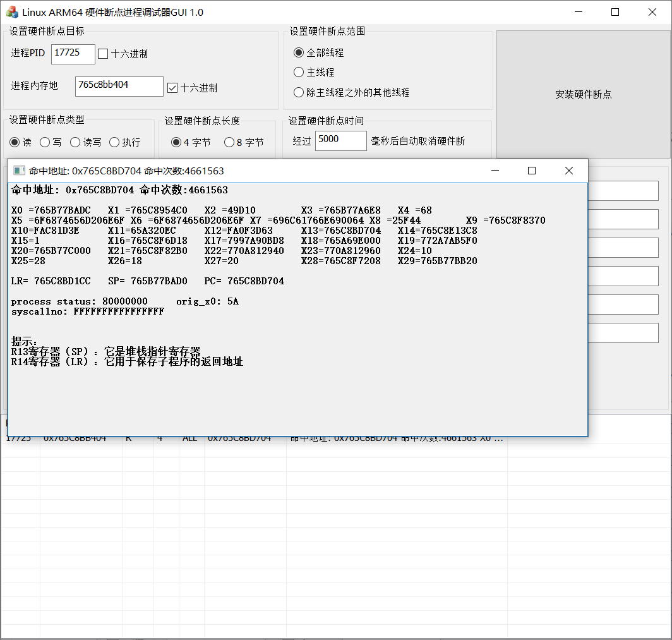Click the 安装硬件断点 button
Viewport: 672px width, 640px height.
point(584,94)
